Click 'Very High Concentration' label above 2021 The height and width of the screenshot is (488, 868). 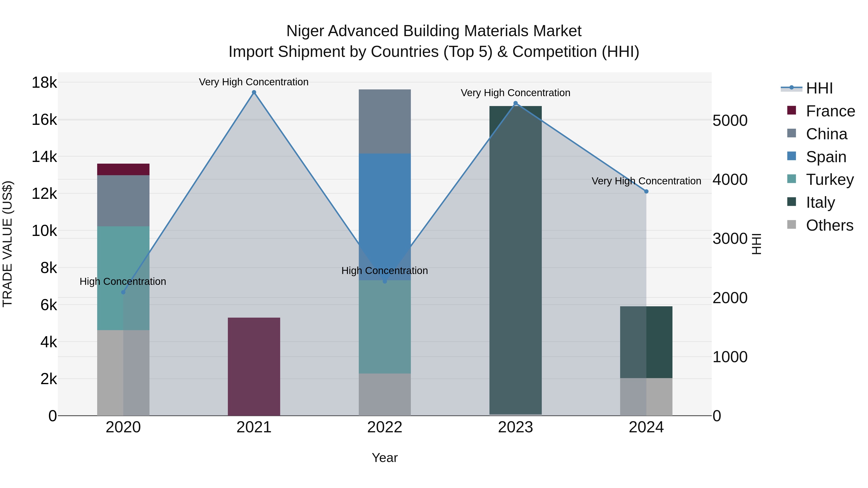tap(254, 82)
